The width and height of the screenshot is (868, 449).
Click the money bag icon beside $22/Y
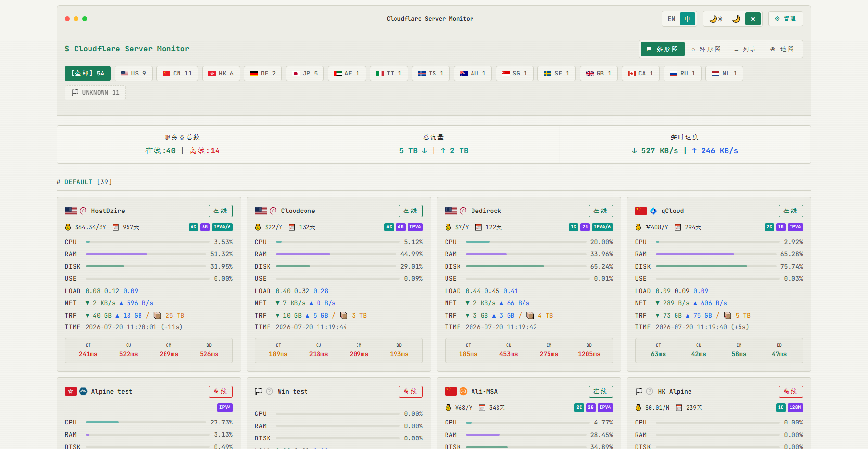point(258,227)
